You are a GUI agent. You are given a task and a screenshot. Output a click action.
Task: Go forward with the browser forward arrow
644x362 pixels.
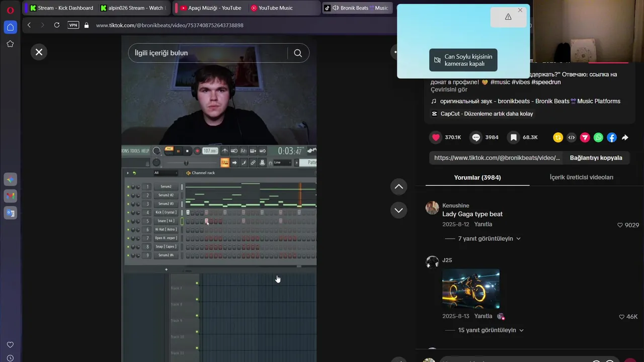pos(42,25)
